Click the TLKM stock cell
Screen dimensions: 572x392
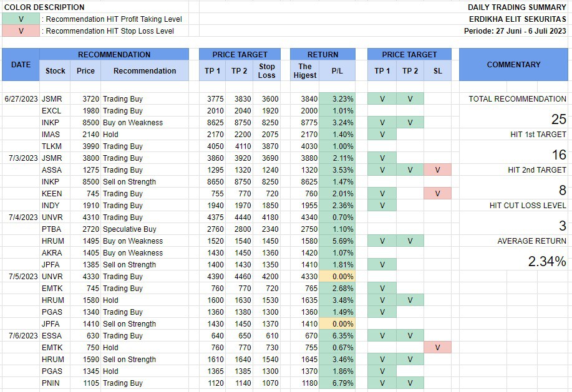[51, 146]
